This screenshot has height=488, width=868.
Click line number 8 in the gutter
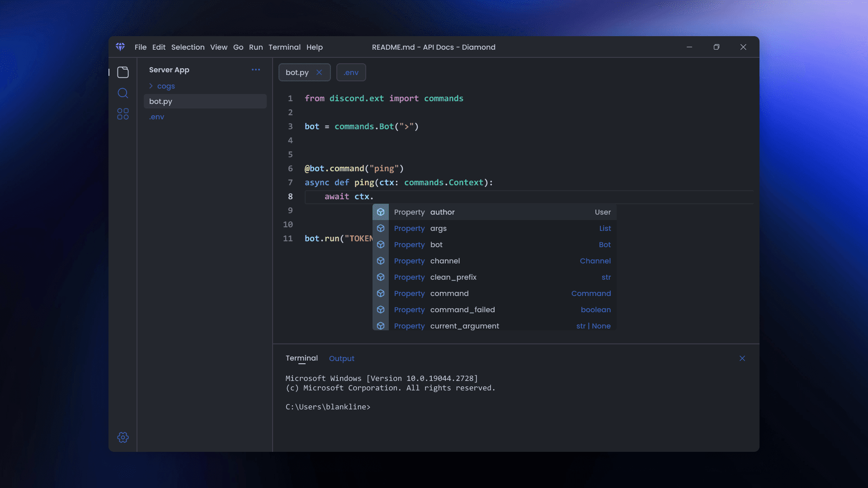(290, 197)
